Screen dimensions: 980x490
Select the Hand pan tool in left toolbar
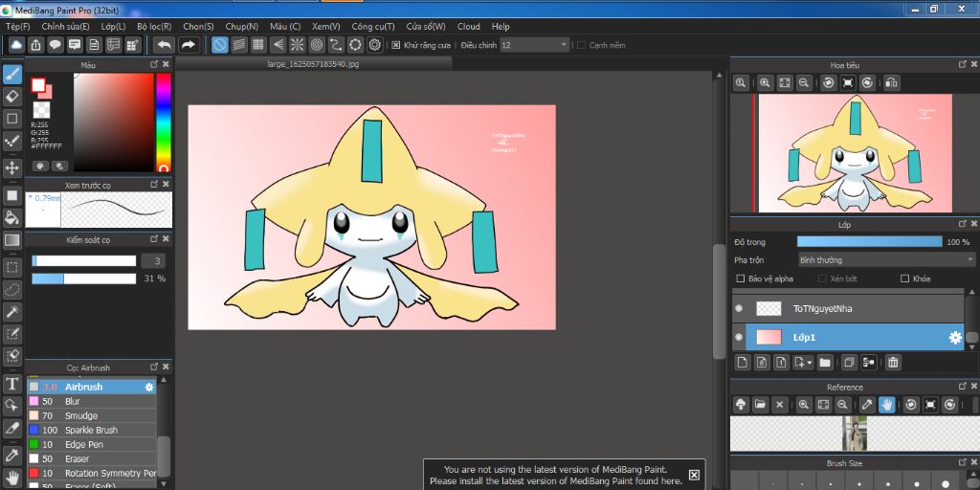click(11, 479)
